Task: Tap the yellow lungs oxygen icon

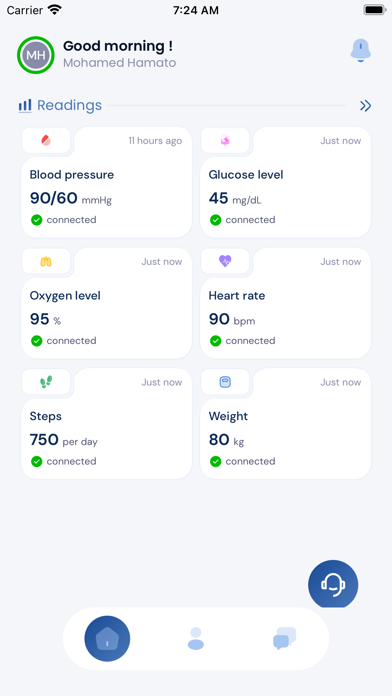Action: click(46, 261)
